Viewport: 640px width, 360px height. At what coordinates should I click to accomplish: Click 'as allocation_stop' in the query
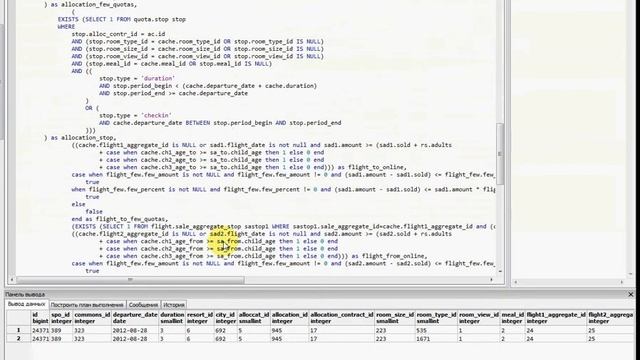coord(83,138)
